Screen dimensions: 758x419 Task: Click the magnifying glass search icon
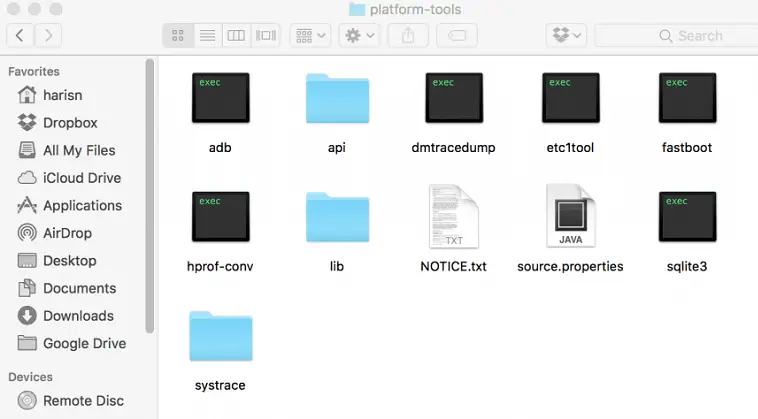(666, 36)
